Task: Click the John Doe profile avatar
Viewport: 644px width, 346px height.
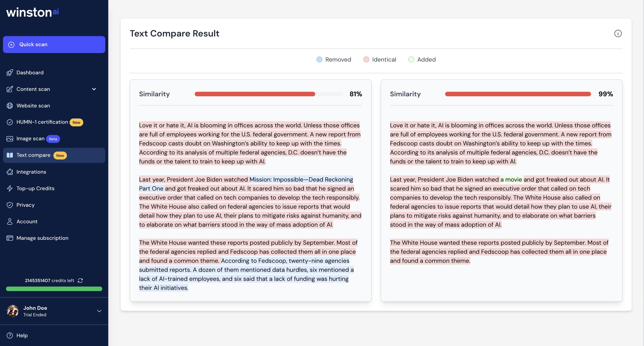Action: 13,311
